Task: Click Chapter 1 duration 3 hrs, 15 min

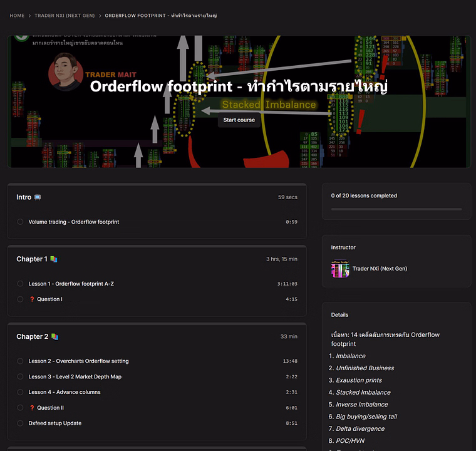Action: point(282,259)
